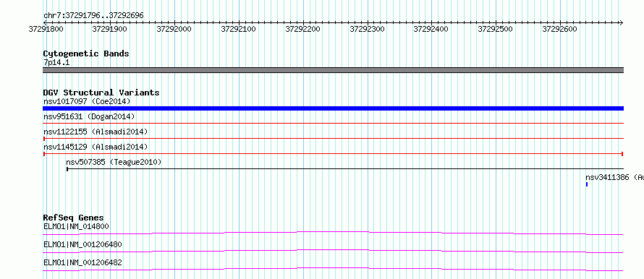This screenshot has height=279, width=644.
Task: Click ruler tick label 37292200
Action: tap(302, 29)
